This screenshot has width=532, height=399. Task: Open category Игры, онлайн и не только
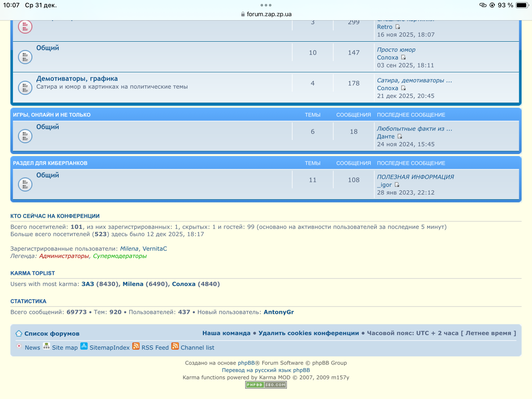(52, 115)
